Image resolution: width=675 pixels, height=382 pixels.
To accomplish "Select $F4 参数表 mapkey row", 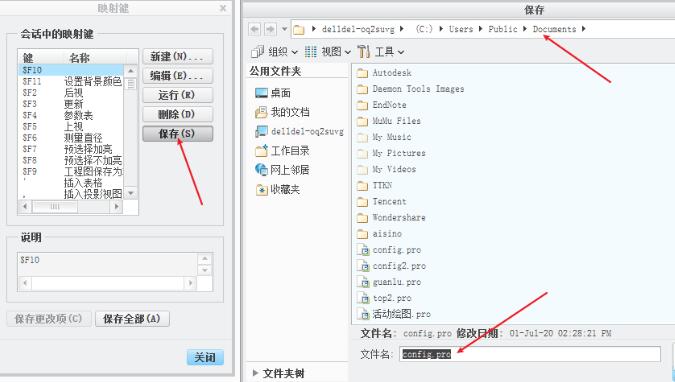I will pos(71,115).
